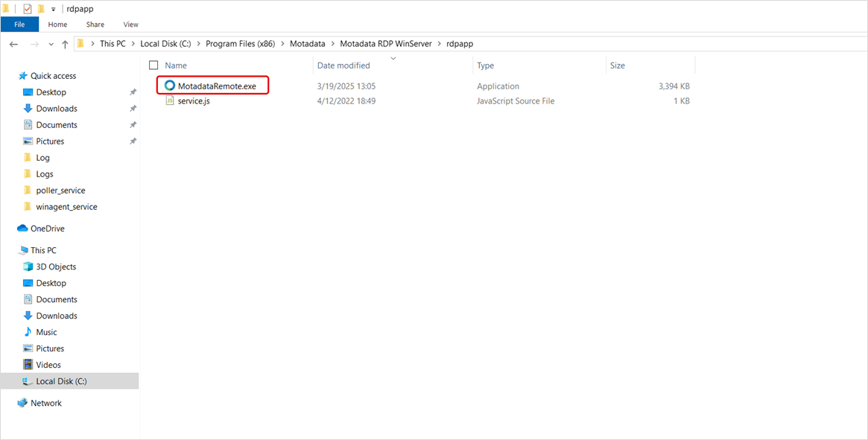
Task: Click the service.js file icon
Action: tap(170, 101)
